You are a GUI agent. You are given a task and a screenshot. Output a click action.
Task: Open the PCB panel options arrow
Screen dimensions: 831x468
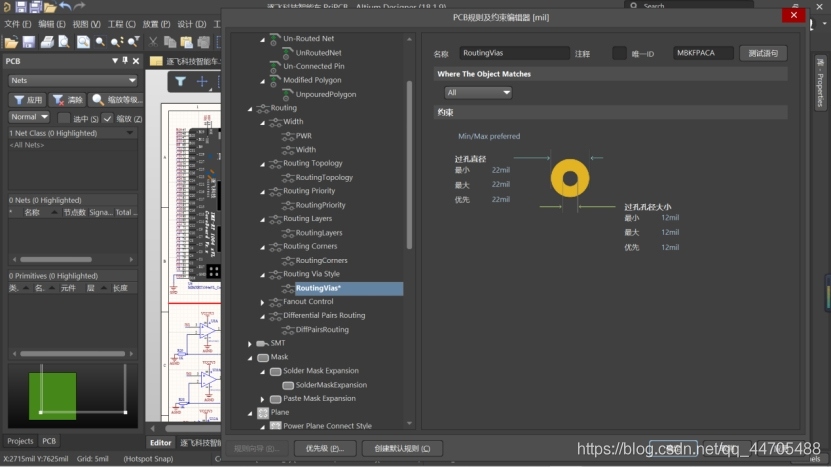pyautogui.click(x=115, y=60)
